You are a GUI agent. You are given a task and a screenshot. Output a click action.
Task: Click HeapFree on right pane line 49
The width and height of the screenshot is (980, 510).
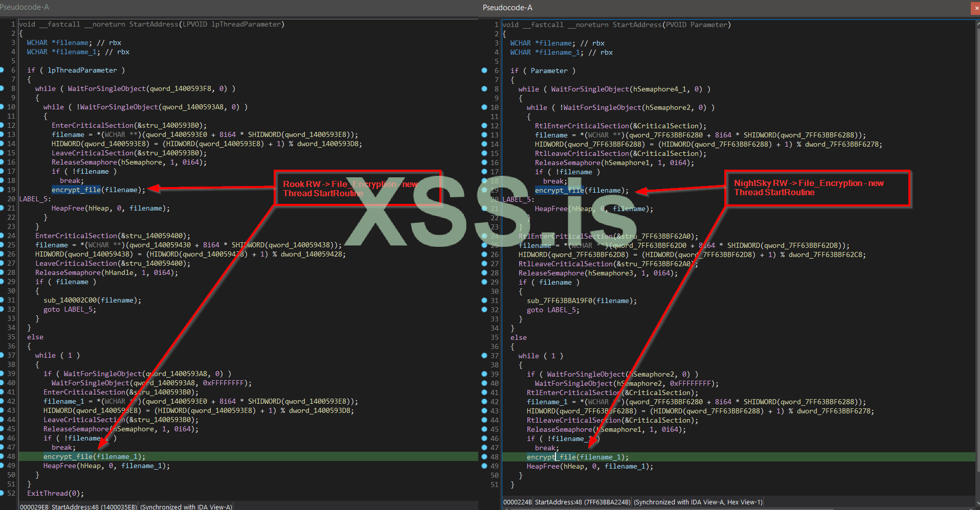(543, 466)
